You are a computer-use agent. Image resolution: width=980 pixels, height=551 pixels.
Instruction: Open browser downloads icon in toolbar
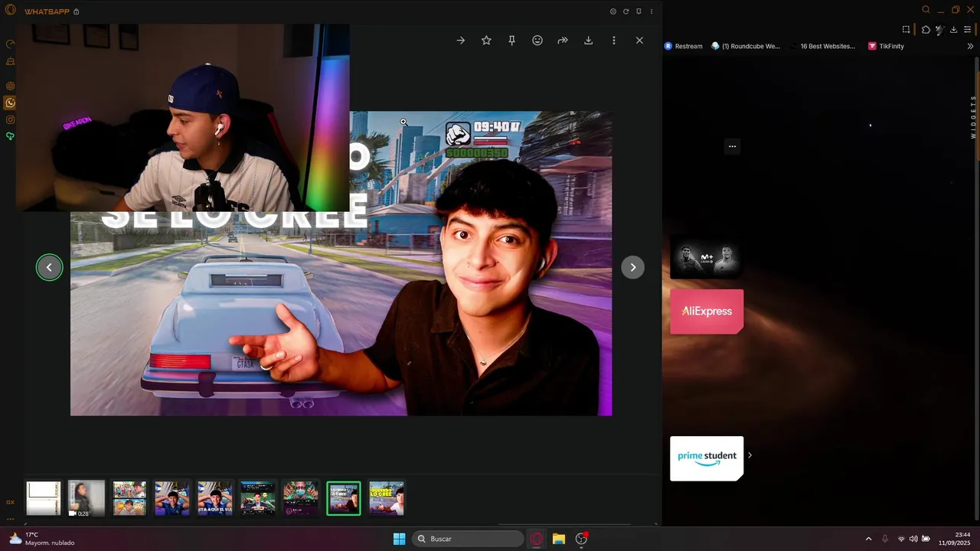point(953,30)
